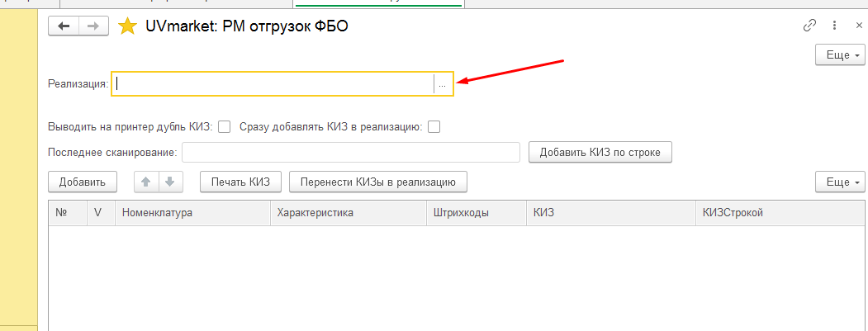
Task: Expand the Еще dropdown above table
Action: 840,182
